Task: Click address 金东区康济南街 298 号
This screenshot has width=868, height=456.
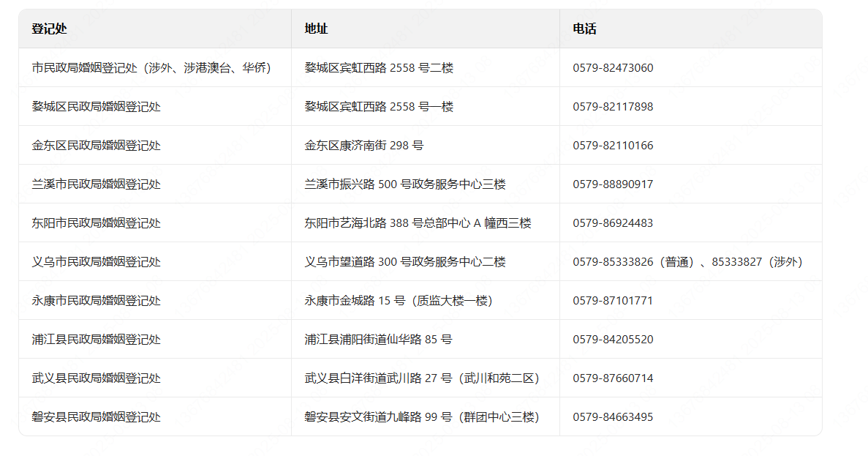Action: click(x=363, y=145)
